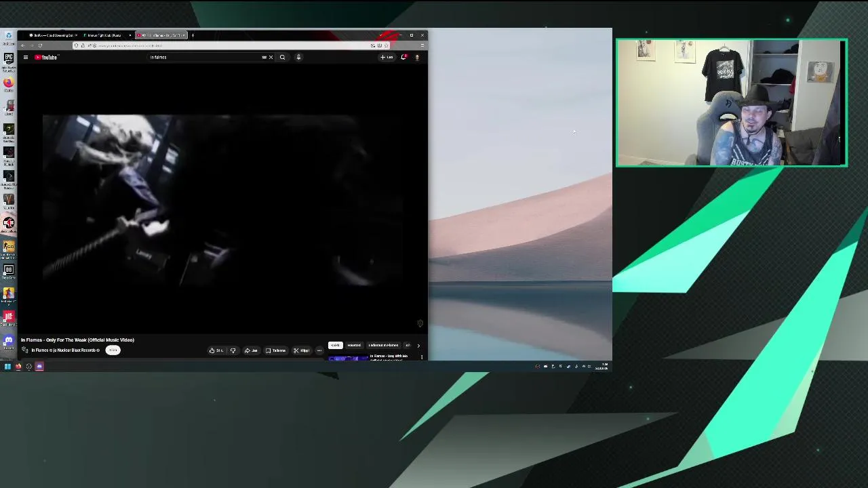Click the YouTube search magnifier button

pyautogui.click(x=283, y=58)
